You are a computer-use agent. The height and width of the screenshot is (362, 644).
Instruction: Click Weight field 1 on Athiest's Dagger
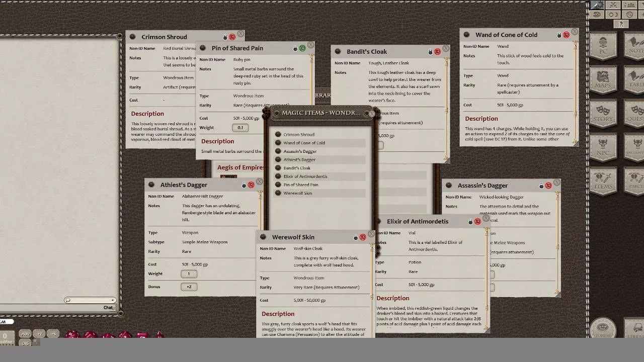pyautogui.click(x=189, y=274)
